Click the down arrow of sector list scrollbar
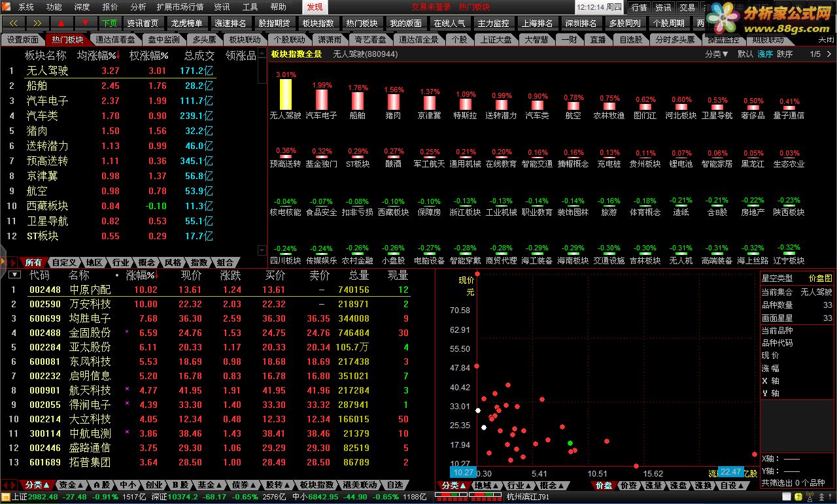Image resolution: width=837 pixels, height=504 pixels. [263, 250]
